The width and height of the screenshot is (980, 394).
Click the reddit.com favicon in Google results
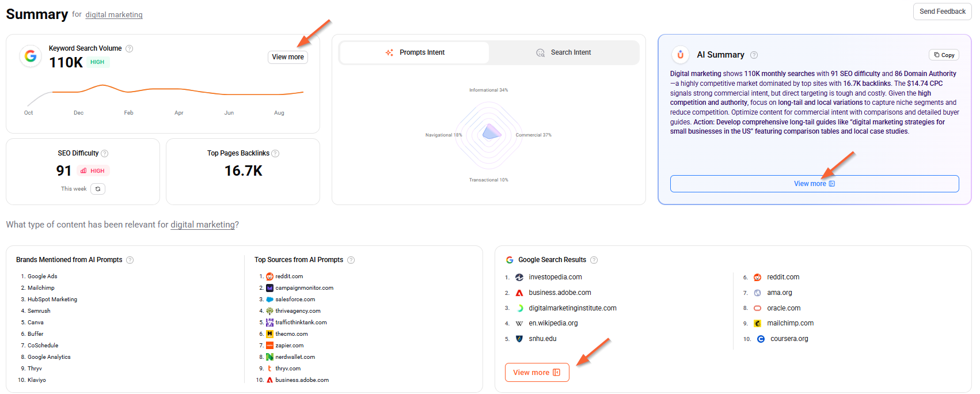point(758,277)
